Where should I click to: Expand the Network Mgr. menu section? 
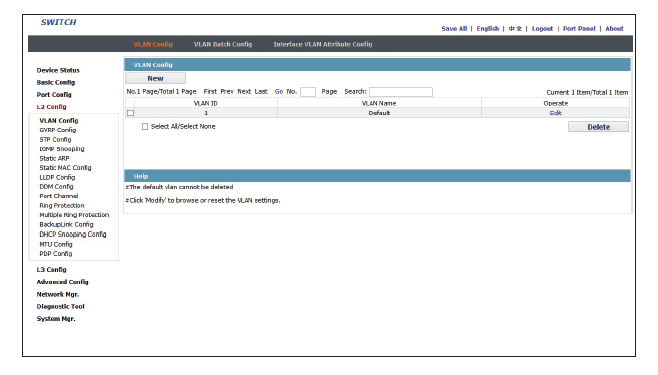pyautogui.click(x=57, y=294)
